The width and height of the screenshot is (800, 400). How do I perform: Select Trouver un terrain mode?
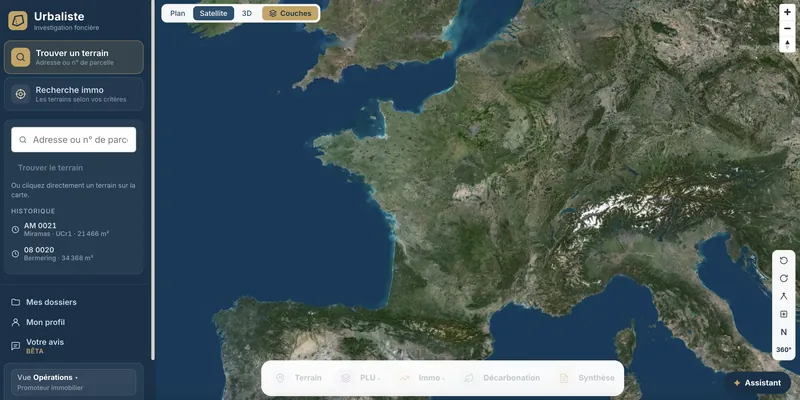[x=74, y=57]
